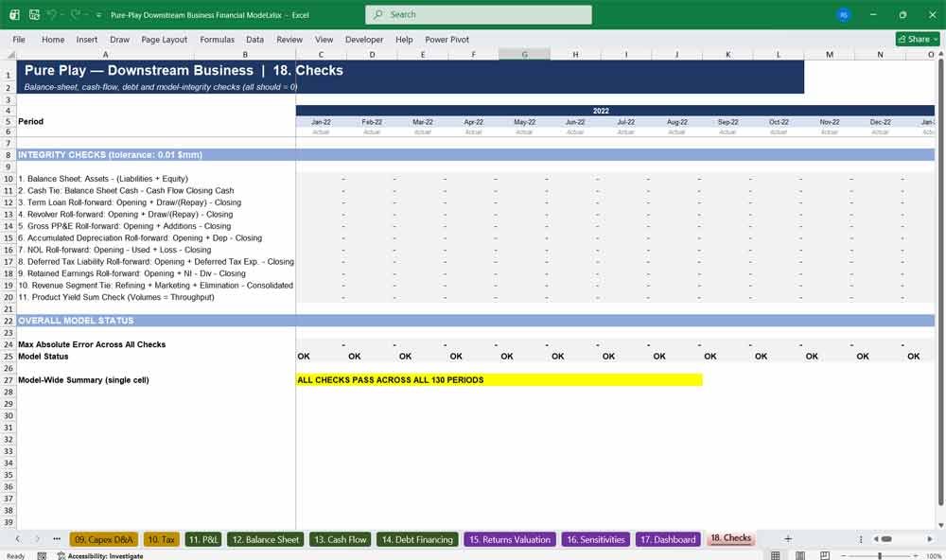Click the vertical scroll up arrow

point(940,54)
